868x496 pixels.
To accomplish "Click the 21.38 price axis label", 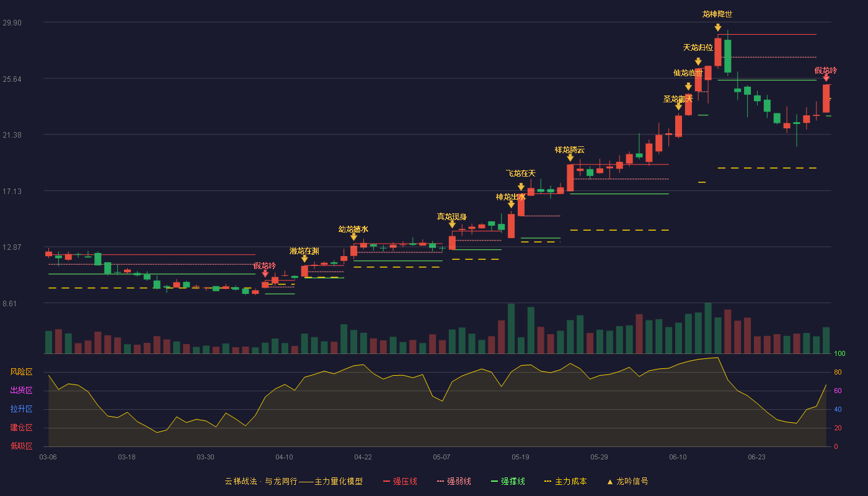I will coord(12,135).
